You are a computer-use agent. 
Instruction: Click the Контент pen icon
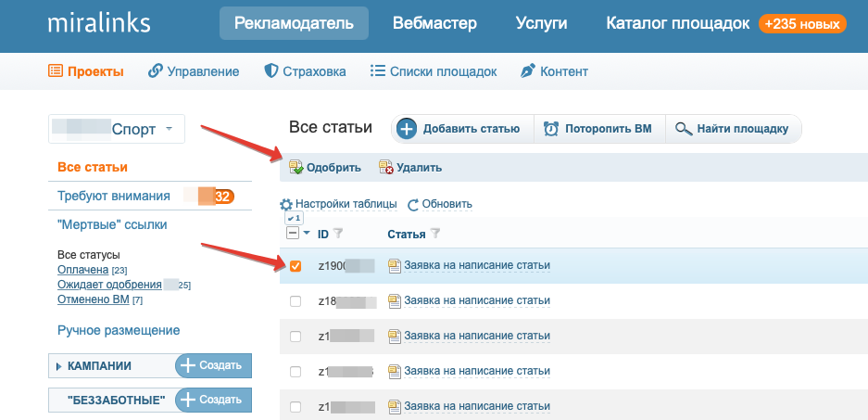click(527, 70)
